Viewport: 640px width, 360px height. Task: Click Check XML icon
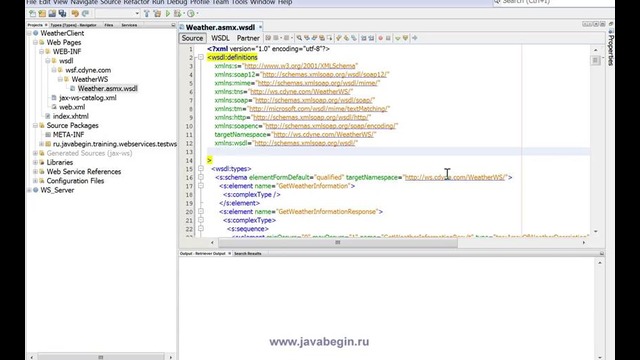coord(398,38)
